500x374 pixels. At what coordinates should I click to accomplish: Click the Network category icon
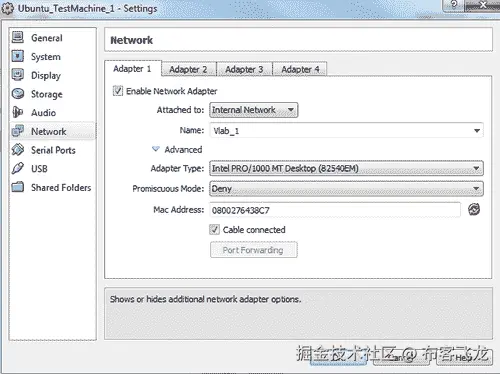pos(18,131)
